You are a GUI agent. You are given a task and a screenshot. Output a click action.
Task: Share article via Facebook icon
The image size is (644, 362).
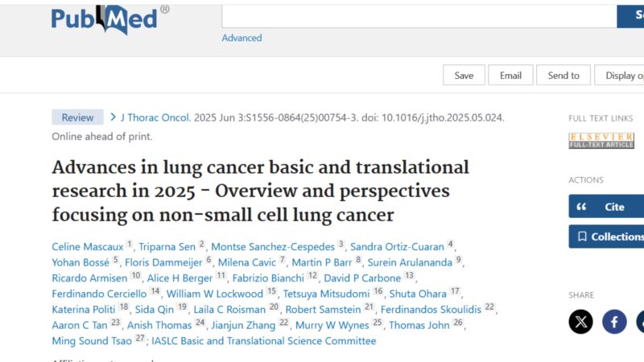click(x=614, y=321)
